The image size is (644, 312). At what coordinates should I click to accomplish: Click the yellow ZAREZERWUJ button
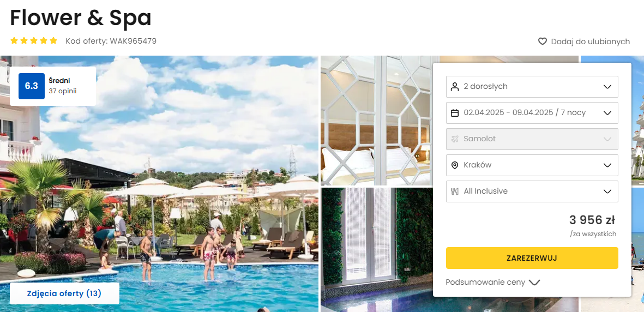[532, 258]
